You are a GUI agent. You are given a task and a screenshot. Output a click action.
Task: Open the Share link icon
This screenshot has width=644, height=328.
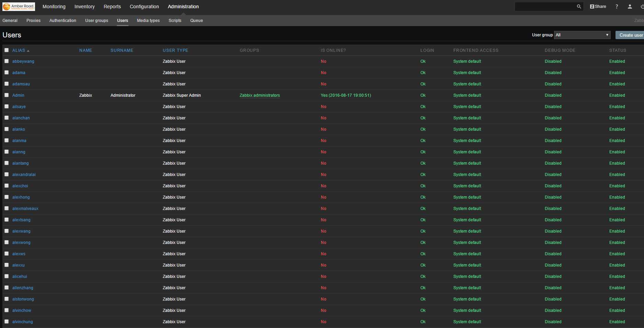click(598, 7)
